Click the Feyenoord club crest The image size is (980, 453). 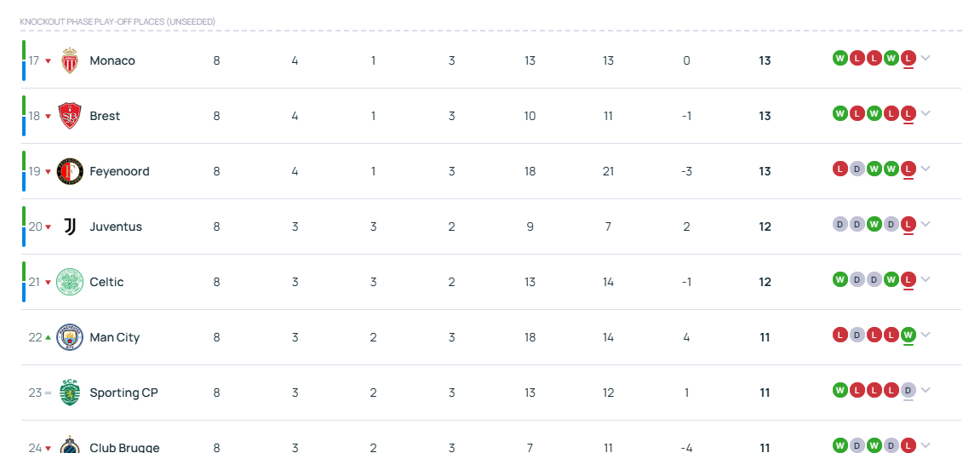click(69, 171)
